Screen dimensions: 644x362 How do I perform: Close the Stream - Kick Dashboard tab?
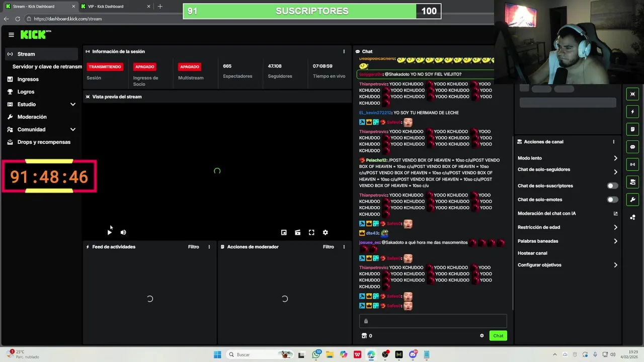point(73,7)
